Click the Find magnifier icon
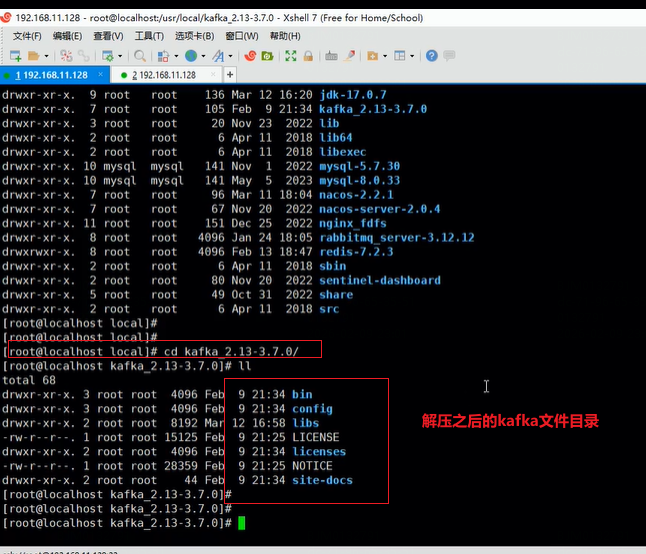Image resolution: width=646 pixels, height=554 pixels. click(x=140, y=56)
